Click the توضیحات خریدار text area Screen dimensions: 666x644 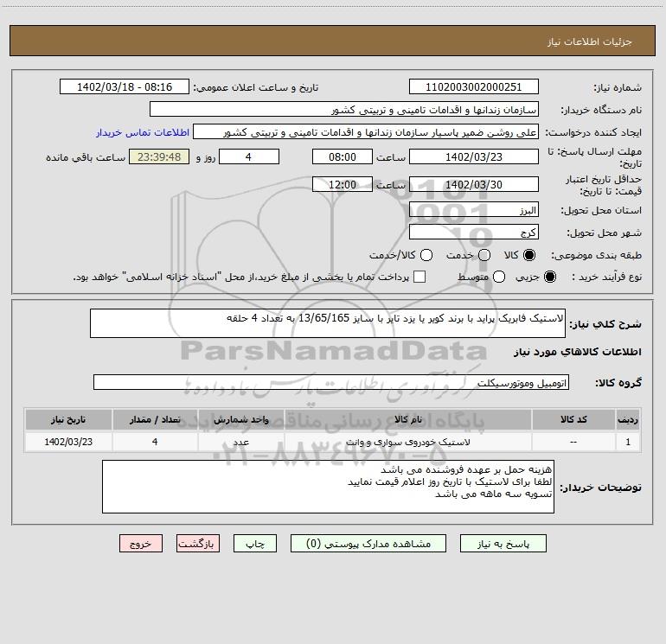pyautogui.click(x=328, y=487)
